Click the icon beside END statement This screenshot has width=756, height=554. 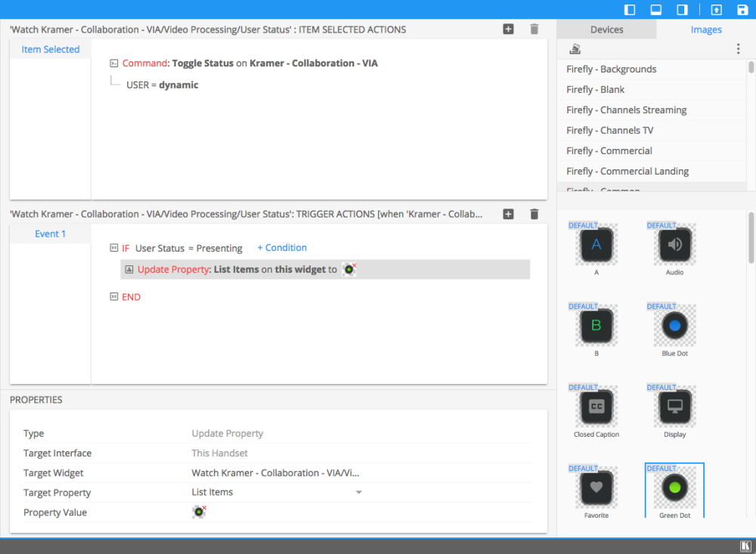tap(114, 296)
